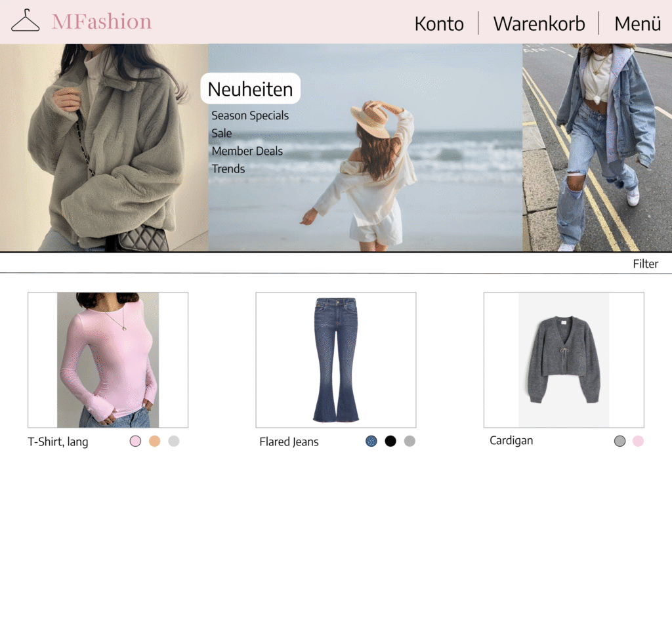672x639 pixels.
Task: Open the Konto account page
Action: pos(439,24)
